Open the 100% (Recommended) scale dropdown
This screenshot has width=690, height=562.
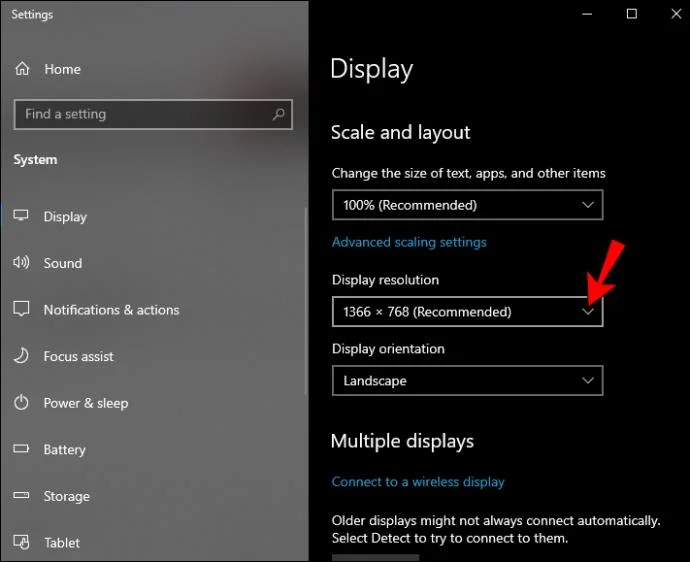click(467, 205)
